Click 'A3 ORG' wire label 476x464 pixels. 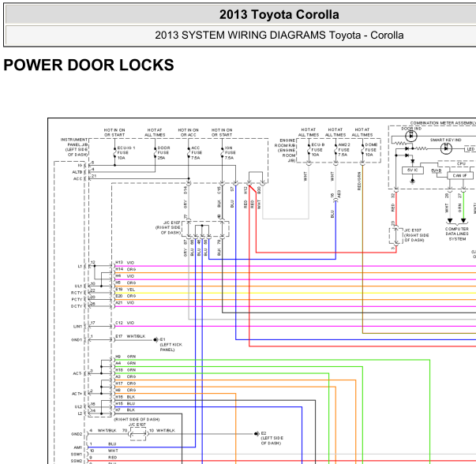126,376
